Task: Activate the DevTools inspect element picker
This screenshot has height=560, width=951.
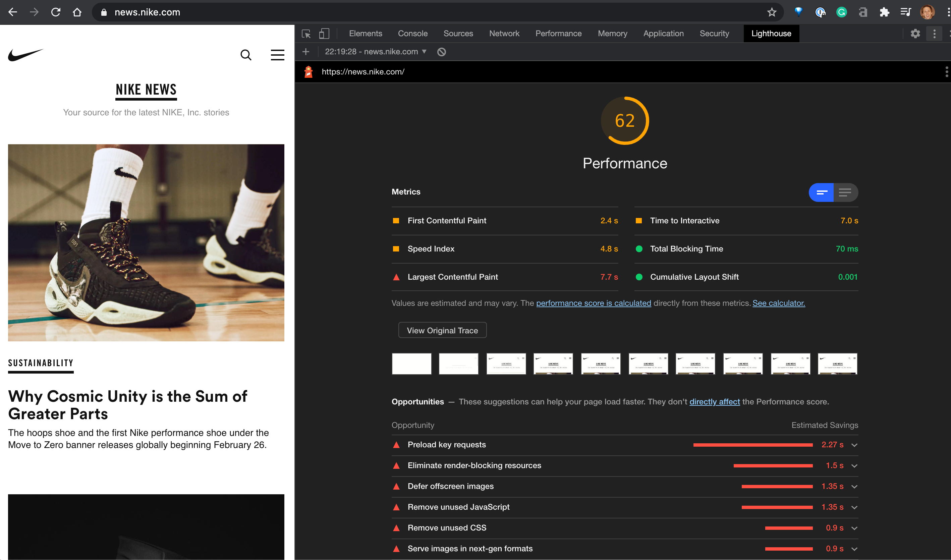Action: coord(306,34)
